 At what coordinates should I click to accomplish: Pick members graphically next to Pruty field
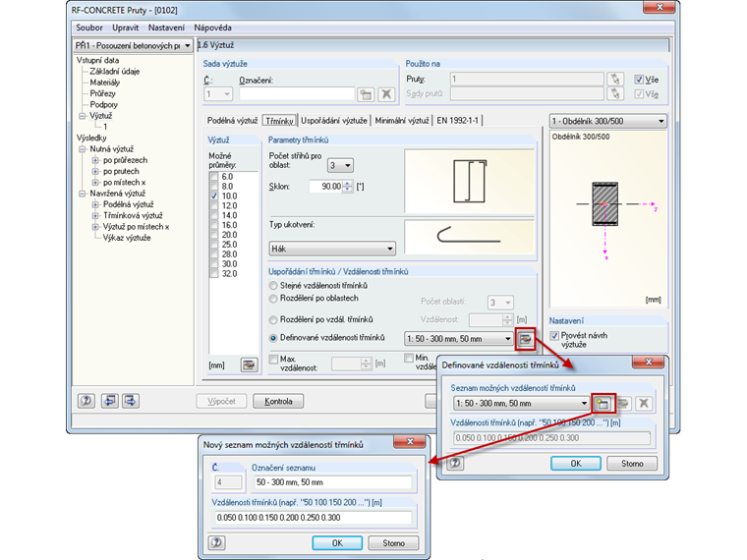click(615, 79)
